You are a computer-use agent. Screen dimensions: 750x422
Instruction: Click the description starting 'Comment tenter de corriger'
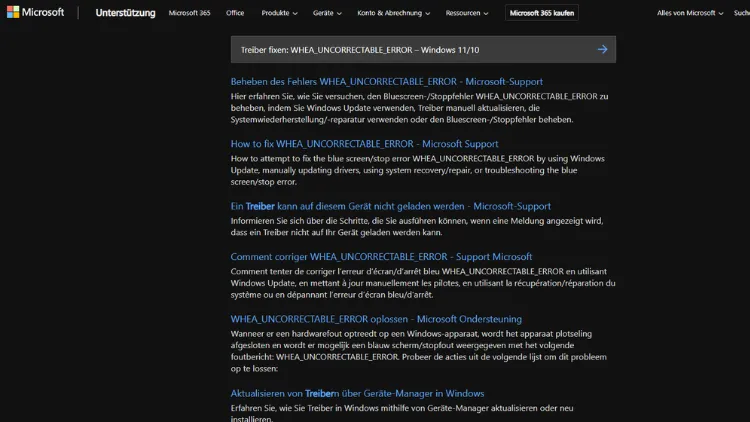coord(423,283)
